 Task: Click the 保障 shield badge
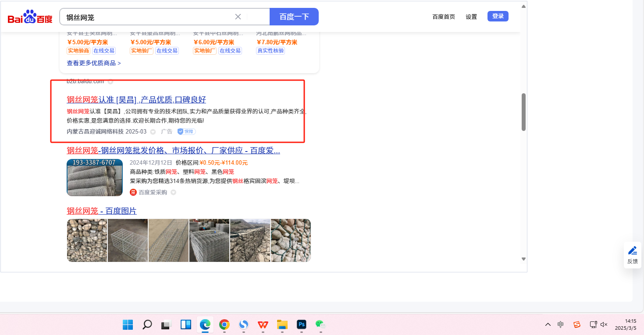click(x=186, y=131)
